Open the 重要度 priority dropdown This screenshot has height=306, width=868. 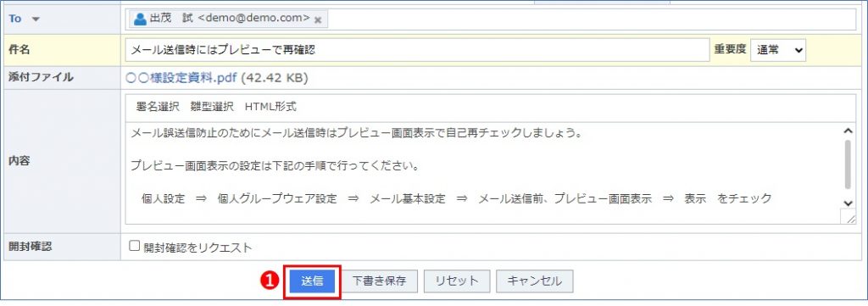[778, 49]
